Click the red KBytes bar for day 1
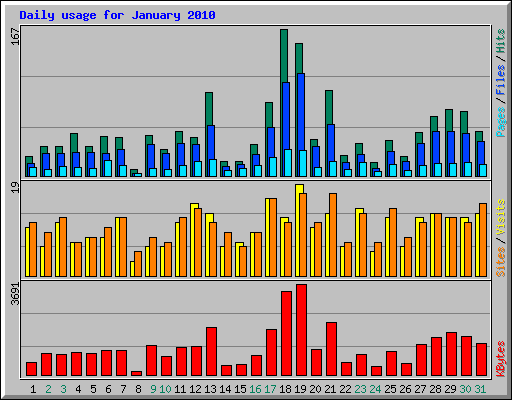 (31, 369)
